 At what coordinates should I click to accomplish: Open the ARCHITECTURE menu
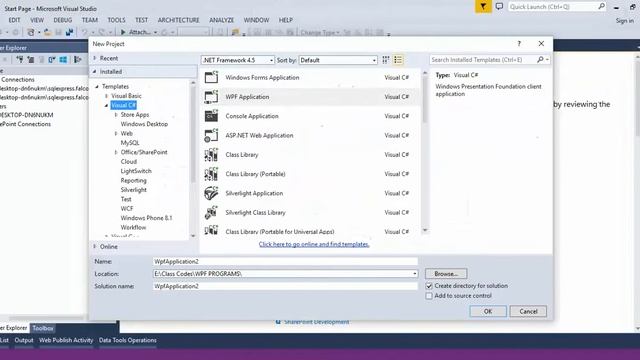coord(178,20)
